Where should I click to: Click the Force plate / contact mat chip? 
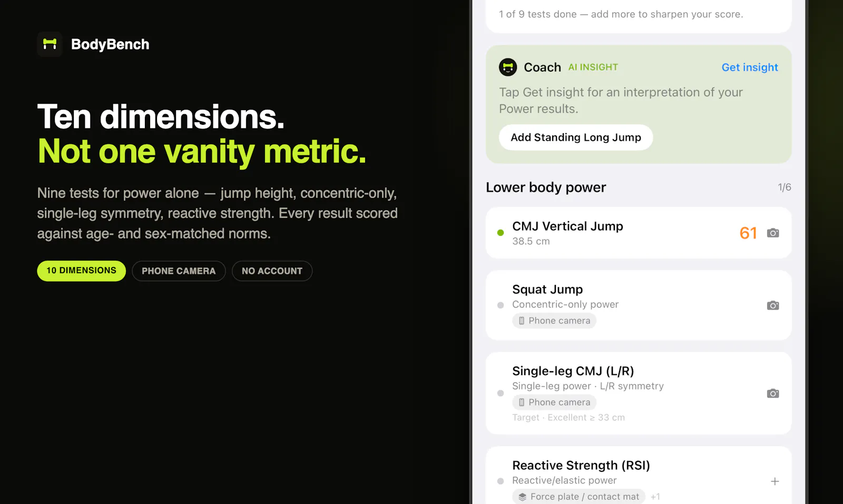click(579, 497)
